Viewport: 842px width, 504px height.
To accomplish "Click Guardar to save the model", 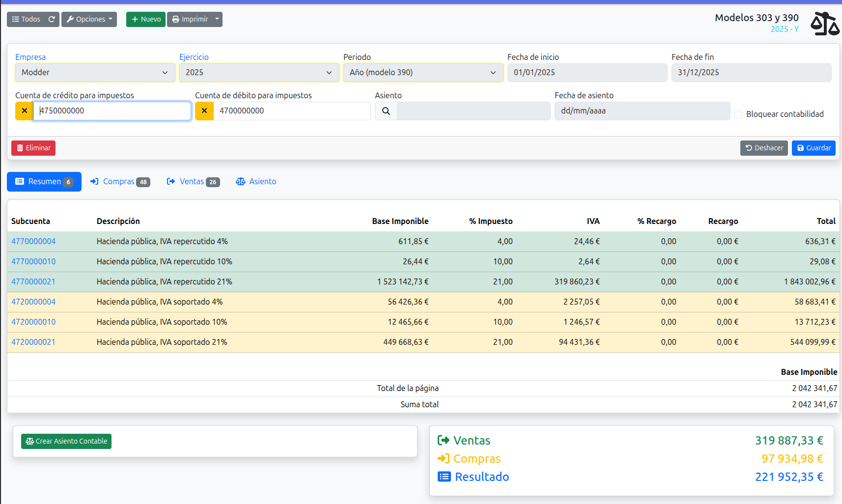I will pyautogui.click(x=814, y=148).
